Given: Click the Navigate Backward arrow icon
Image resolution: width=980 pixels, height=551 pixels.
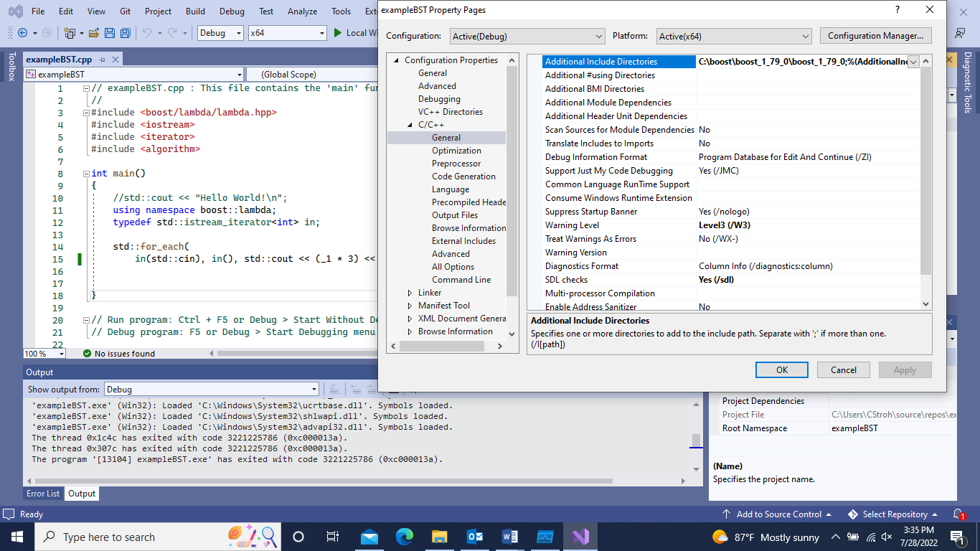Looking at the screenshot, I should [x=23, y=33].
